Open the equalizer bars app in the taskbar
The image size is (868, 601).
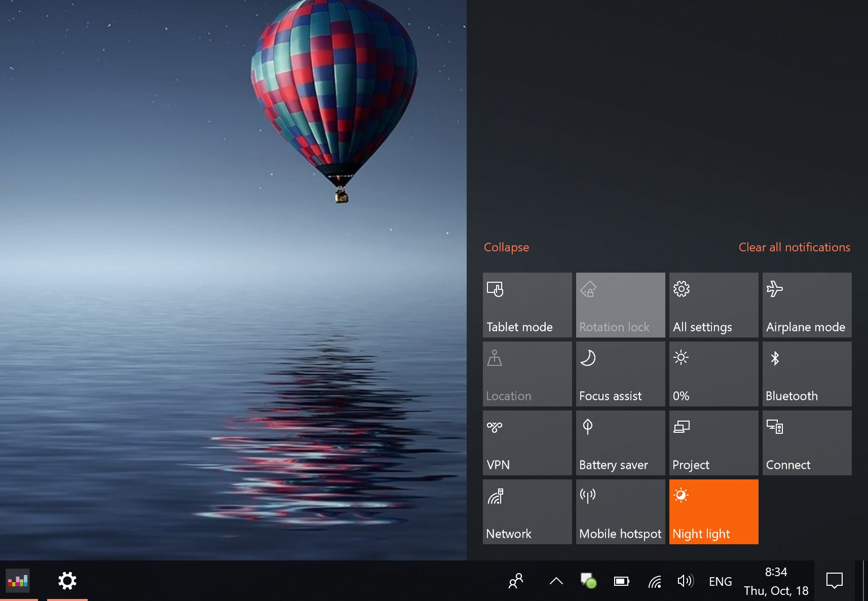click(x=18, y=581)
